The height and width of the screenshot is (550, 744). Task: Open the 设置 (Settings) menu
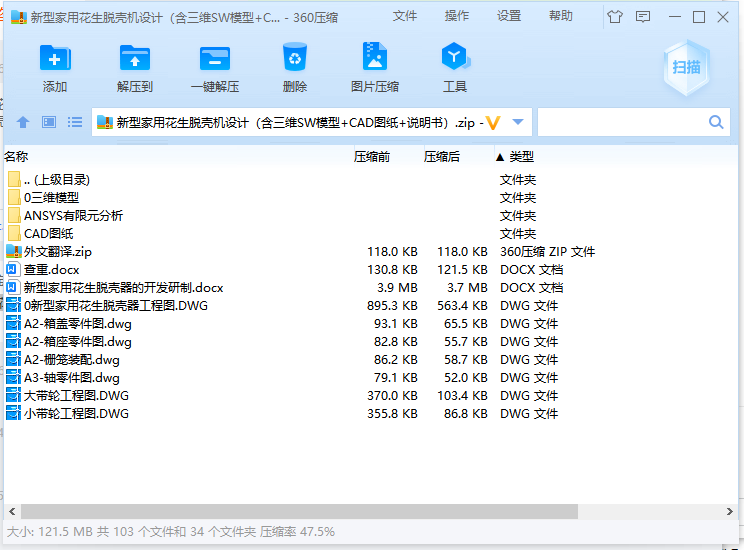pos(509,16)
